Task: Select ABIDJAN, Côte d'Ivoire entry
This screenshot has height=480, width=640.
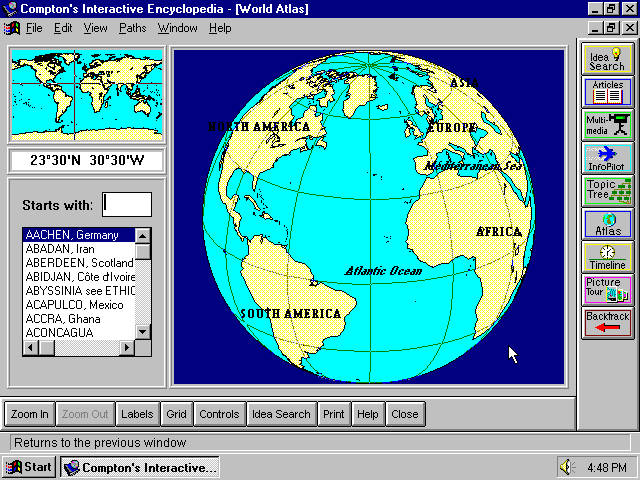Action: pos(79,277)
